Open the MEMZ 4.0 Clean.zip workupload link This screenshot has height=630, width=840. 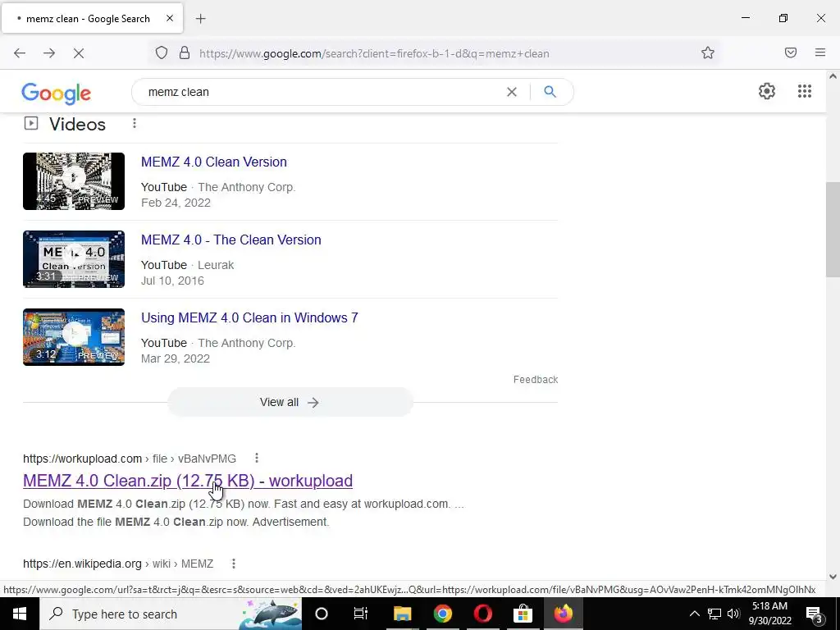pyautogui.click(x=188, y=481)
